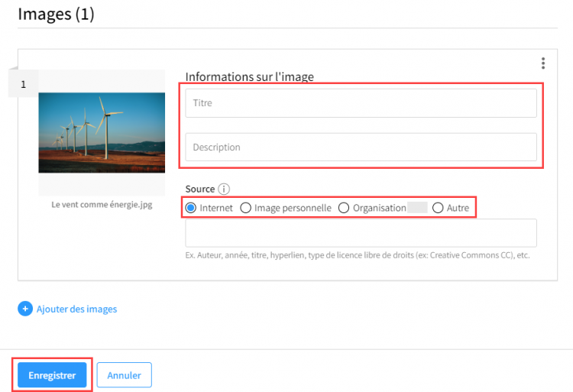This screenshot has width=573, height=392.
Task: Click the Annuler button
Action: point(125,375)
